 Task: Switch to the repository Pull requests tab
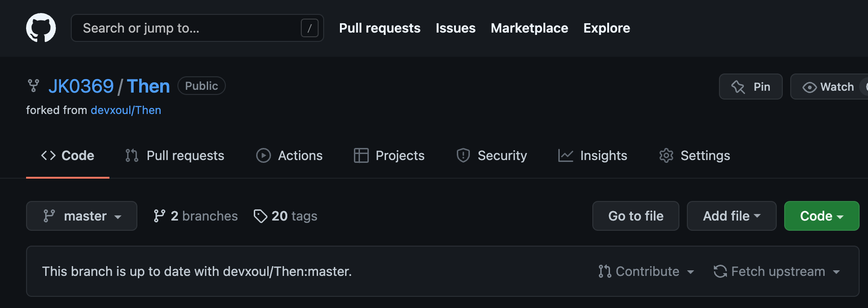pyautogui.click(x=175, y=155)
